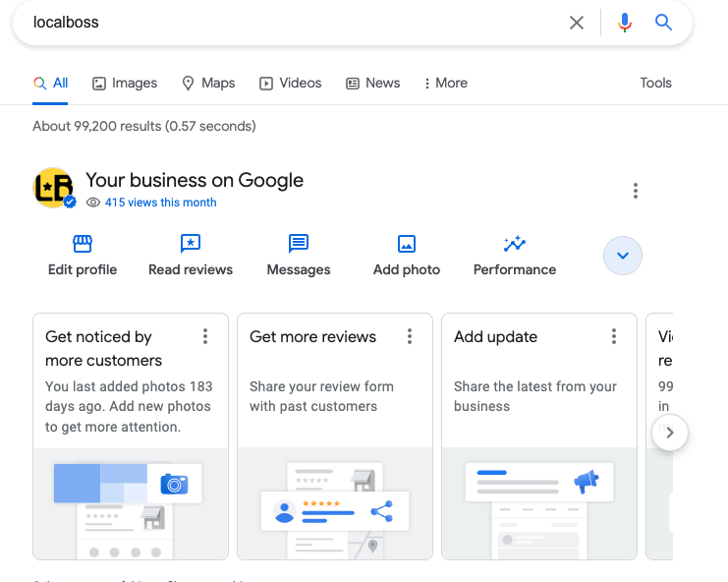Click the eye views icon
Viewport: 728px width, 582px height.
click(x=93, y=203)
